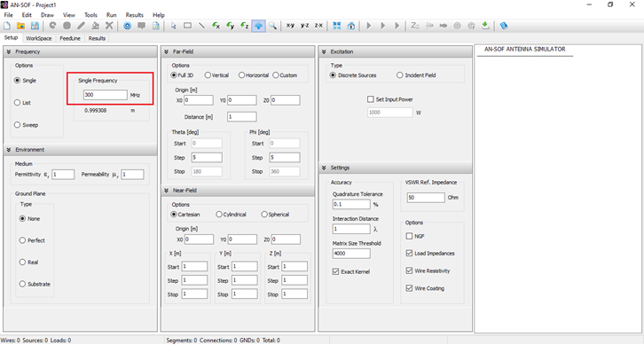Click the Single Frequency MHz input field

(x=106, y=95)
